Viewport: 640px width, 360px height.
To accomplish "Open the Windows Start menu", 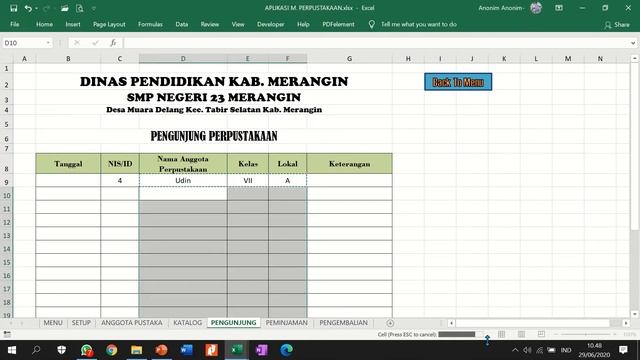I will click(12, 350).
